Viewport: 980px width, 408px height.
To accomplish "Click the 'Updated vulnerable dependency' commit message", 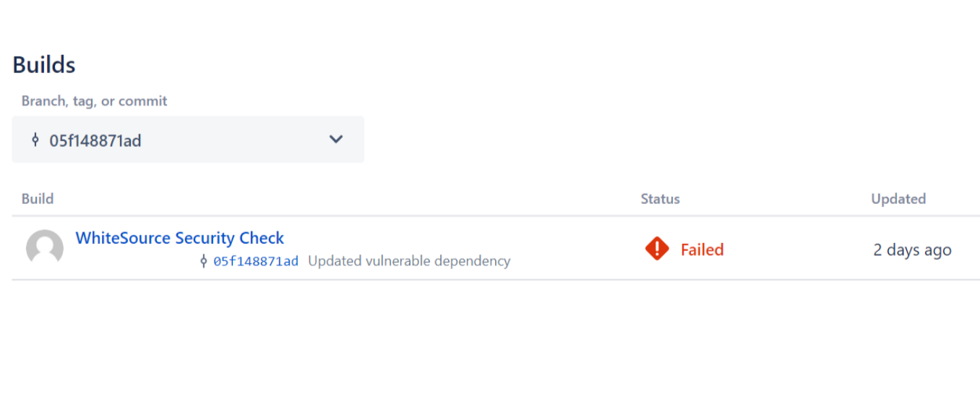I will pyautogui.click(x=409, y=261).
